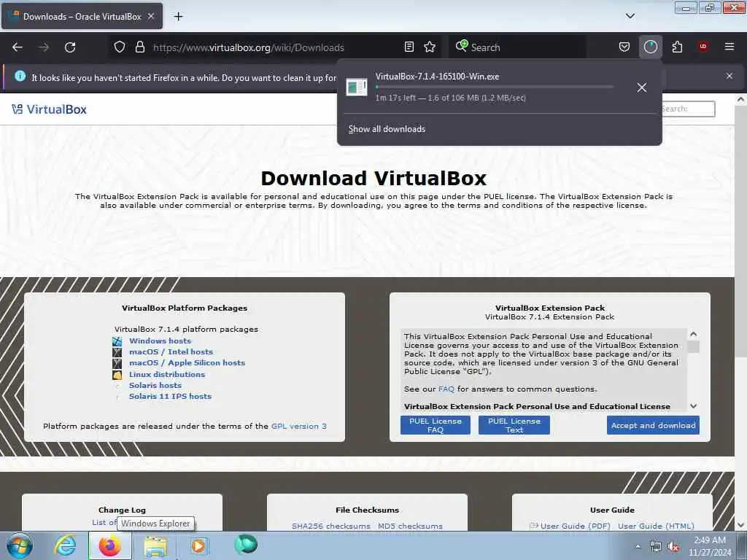Click the site security padlock icon
The height and width of the screenshot is (560, 747).
(139, 47)
